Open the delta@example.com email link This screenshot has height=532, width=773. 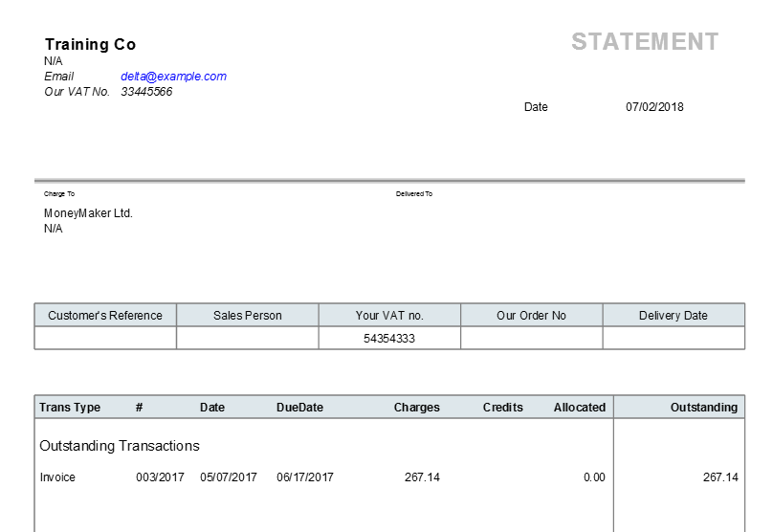point(173,77)
